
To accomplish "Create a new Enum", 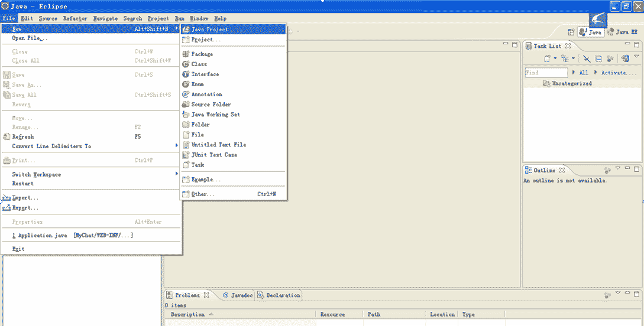I will point(233,84).
